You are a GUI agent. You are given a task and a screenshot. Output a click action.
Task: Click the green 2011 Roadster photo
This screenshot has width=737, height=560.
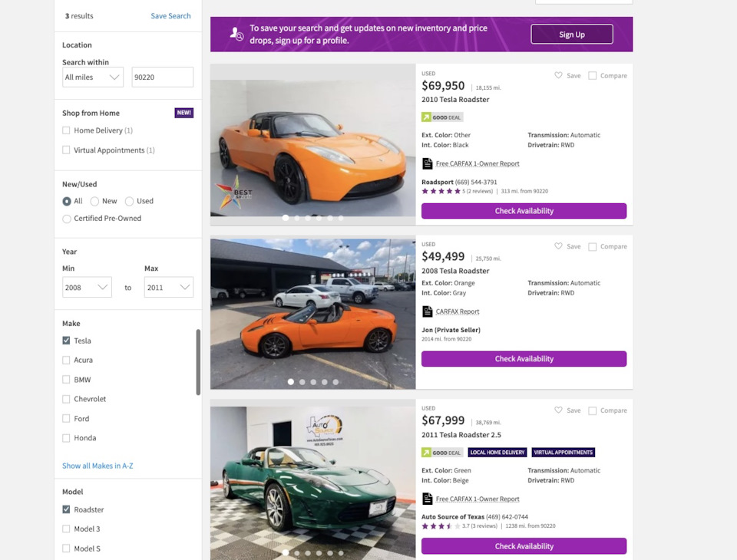pos(312,483)
